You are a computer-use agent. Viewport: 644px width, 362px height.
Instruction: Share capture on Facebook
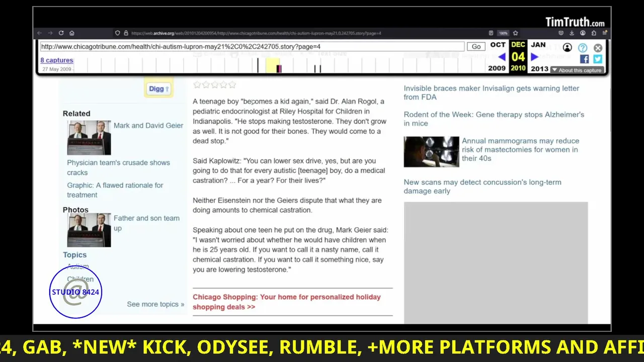point(584,59)
